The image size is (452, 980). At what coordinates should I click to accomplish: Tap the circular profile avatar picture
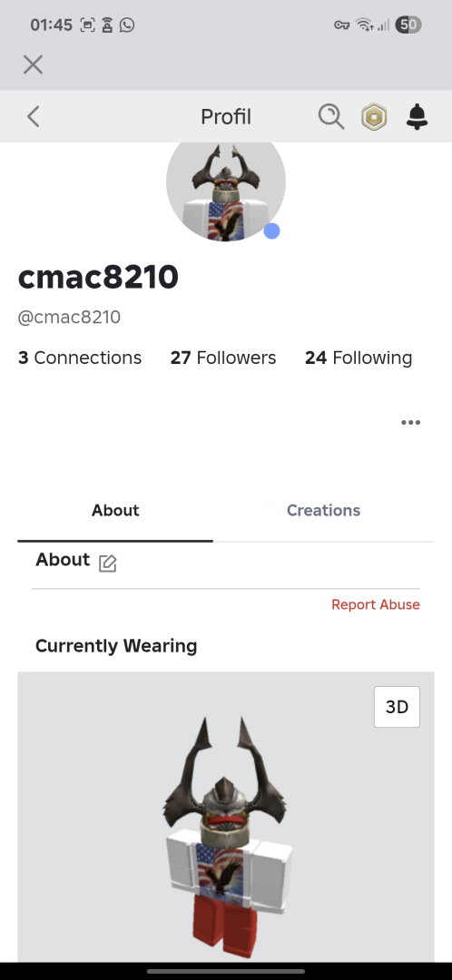tap(226, 188)
